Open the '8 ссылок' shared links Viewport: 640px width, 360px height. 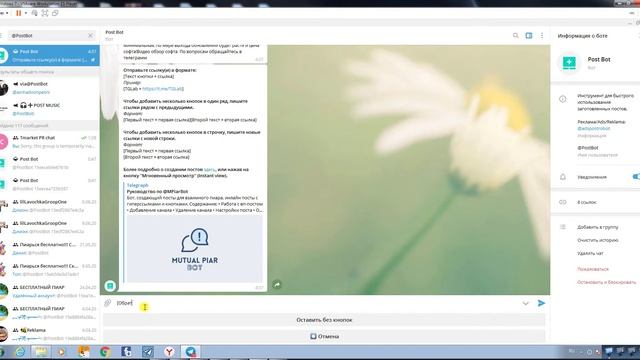coord(587,202)
